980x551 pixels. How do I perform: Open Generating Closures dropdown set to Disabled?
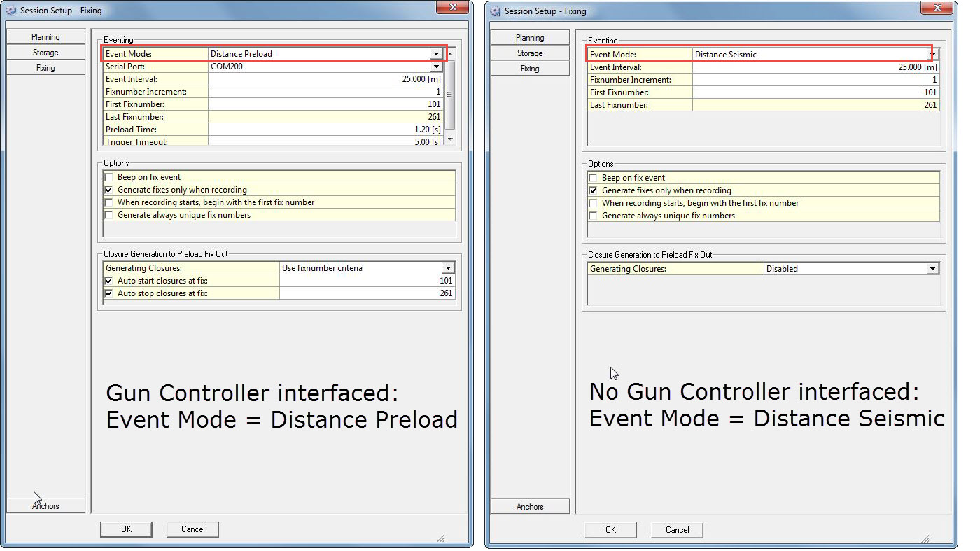click(932, 269)
